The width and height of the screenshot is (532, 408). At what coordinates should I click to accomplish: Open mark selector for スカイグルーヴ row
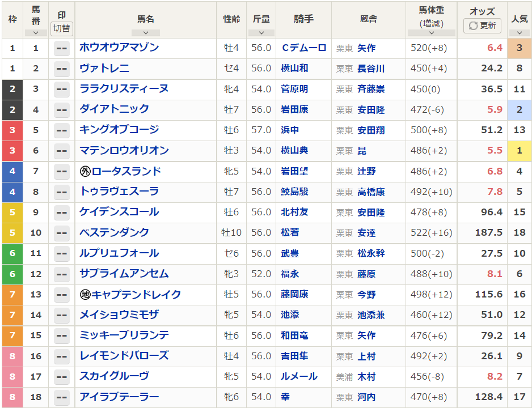62,377
